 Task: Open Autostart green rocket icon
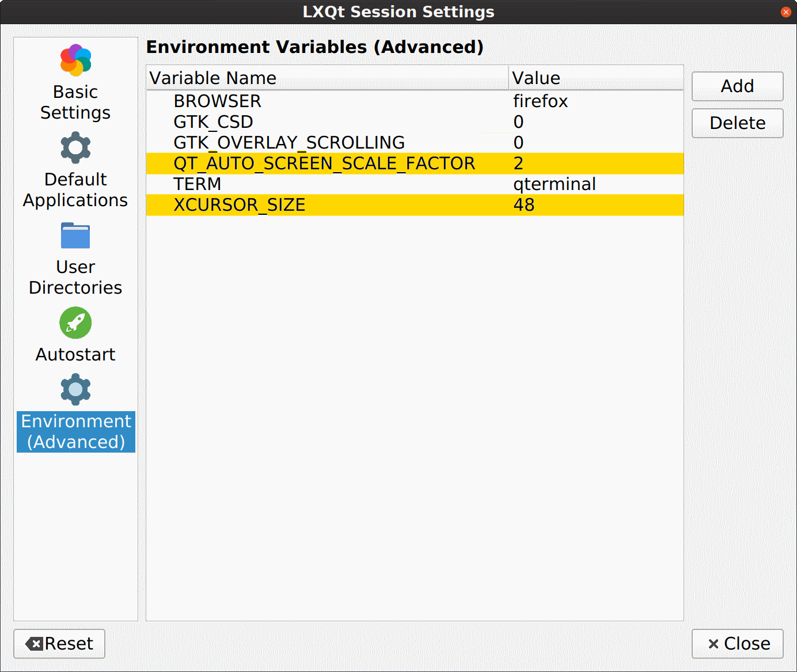pyautogui.click(x=75, y=323)
